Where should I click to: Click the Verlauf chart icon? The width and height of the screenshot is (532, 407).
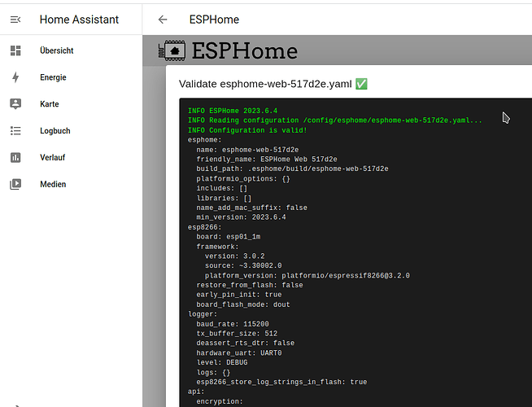pyautogui.click(x=15, y=157)
